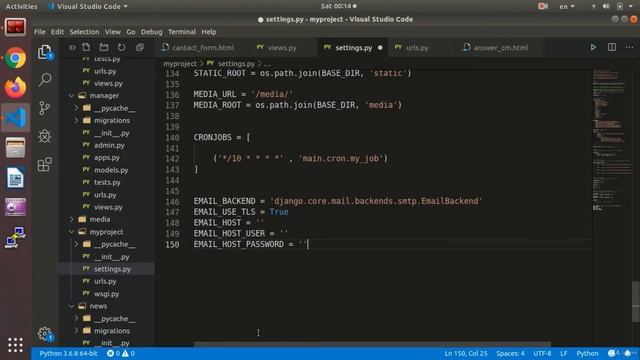
Task: Click error count in status bar
Action: (113, 353)
